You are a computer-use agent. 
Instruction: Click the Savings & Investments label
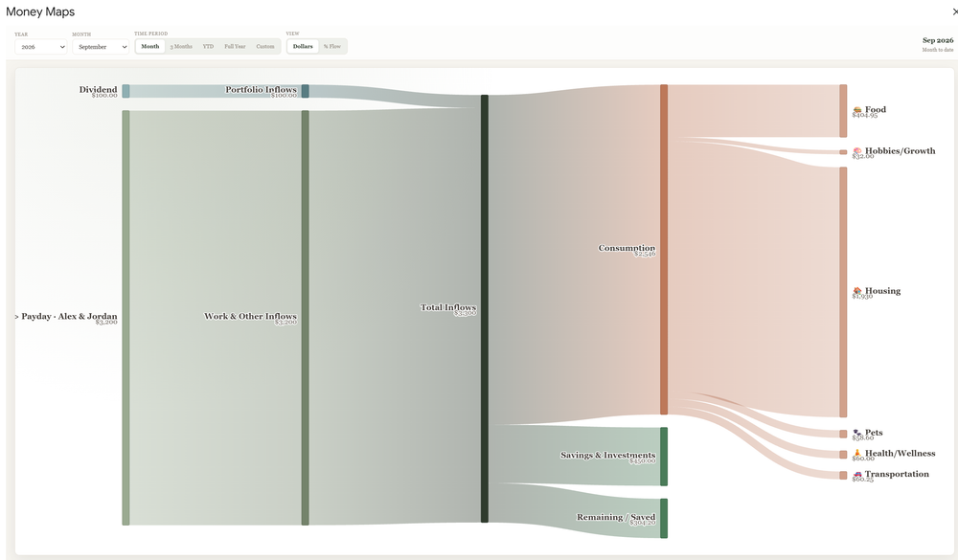(608, 455)
